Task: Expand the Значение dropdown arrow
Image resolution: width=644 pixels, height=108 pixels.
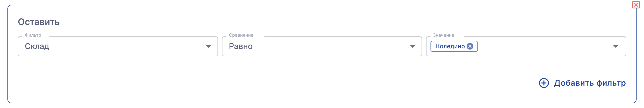Action: (x=616, y=47)
